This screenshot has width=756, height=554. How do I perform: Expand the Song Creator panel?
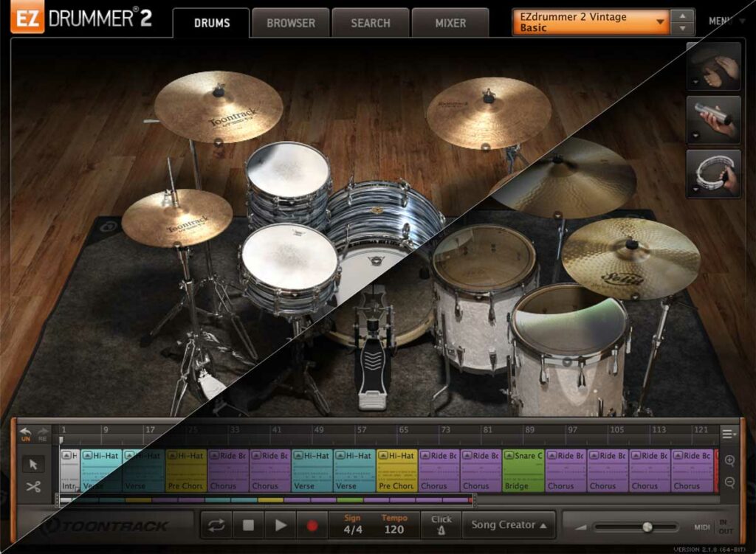(x=509, y=524)
